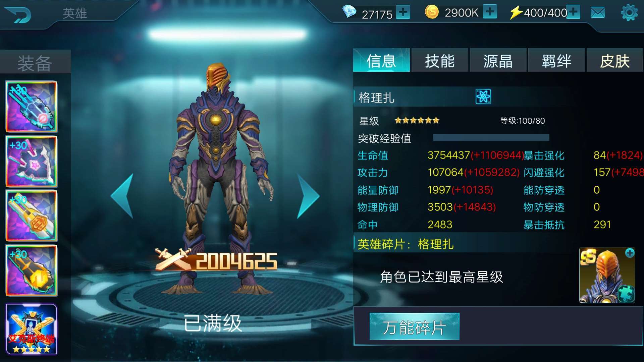Select the second +30 armor equipment slot
Screen dimensions: 644x362
click(31, 161)
